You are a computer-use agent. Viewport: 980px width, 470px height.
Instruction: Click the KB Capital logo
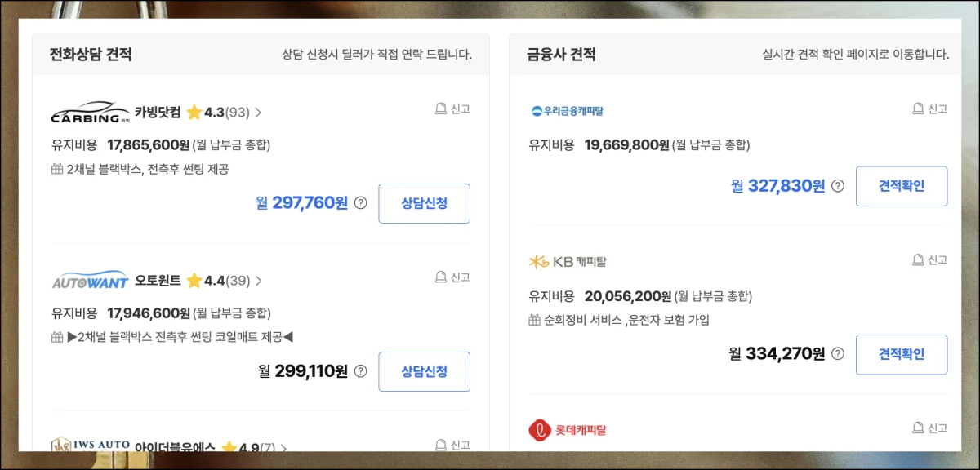(x=567, y=262)
